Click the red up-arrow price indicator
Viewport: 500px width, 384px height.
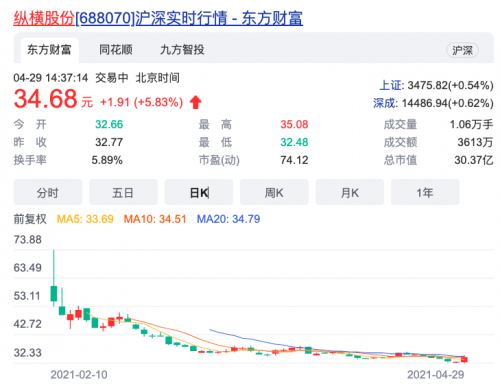(196, 102)
